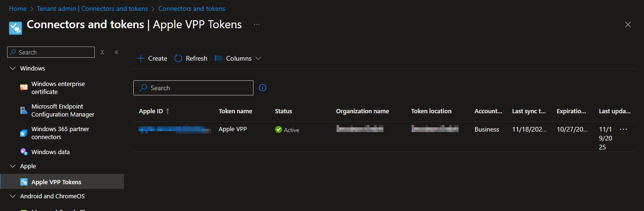
Task: Click the Create button
Action: [152, 59]
